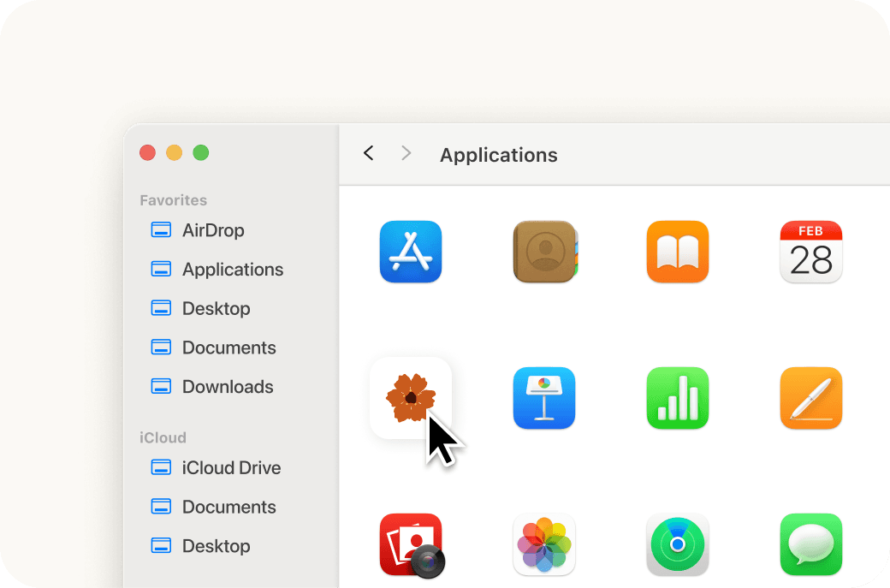This screenshot has height=588, width=890.
Task: Open Documents under Favorites
Action: [x=213, y=347]
